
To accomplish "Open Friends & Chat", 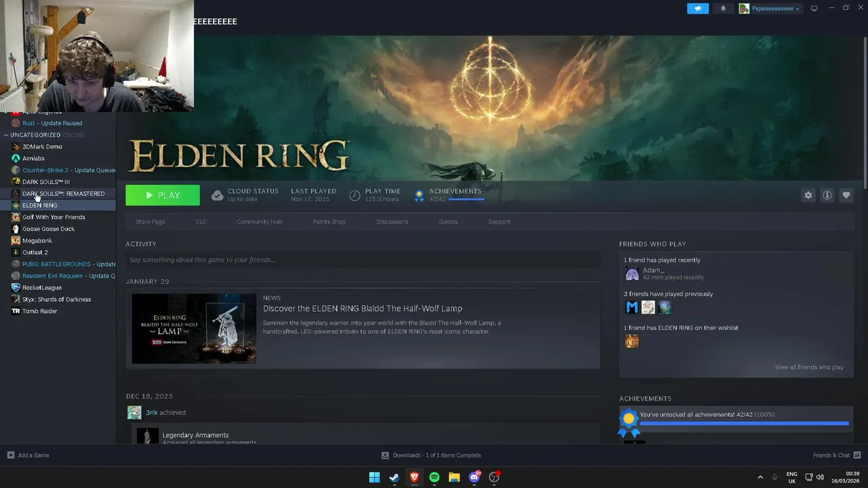I will point(837,455).
